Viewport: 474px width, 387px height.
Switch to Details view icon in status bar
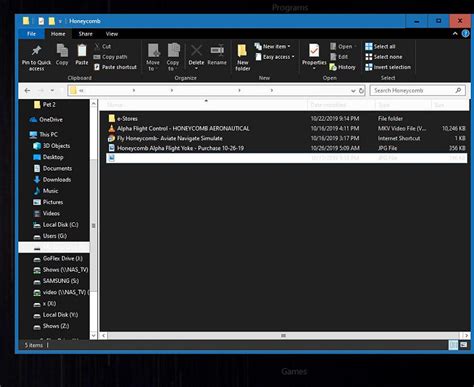[x=453, y=345]
